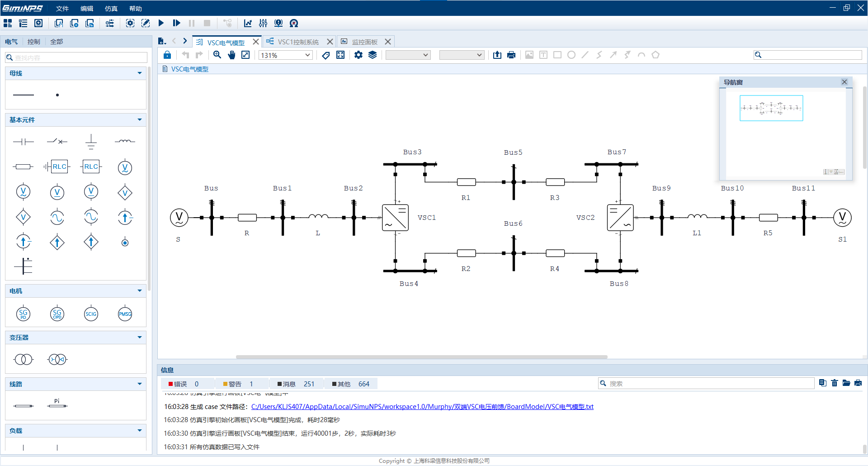868x466 pixels.
Task: Click the info panel 搜索 field
Action: point(706,383)
